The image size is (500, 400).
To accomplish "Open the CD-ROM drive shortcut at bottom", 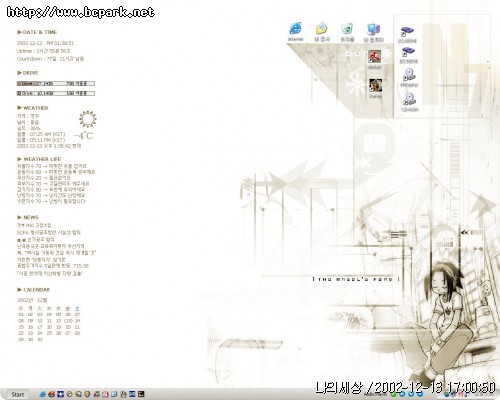I will pos(409,99).
